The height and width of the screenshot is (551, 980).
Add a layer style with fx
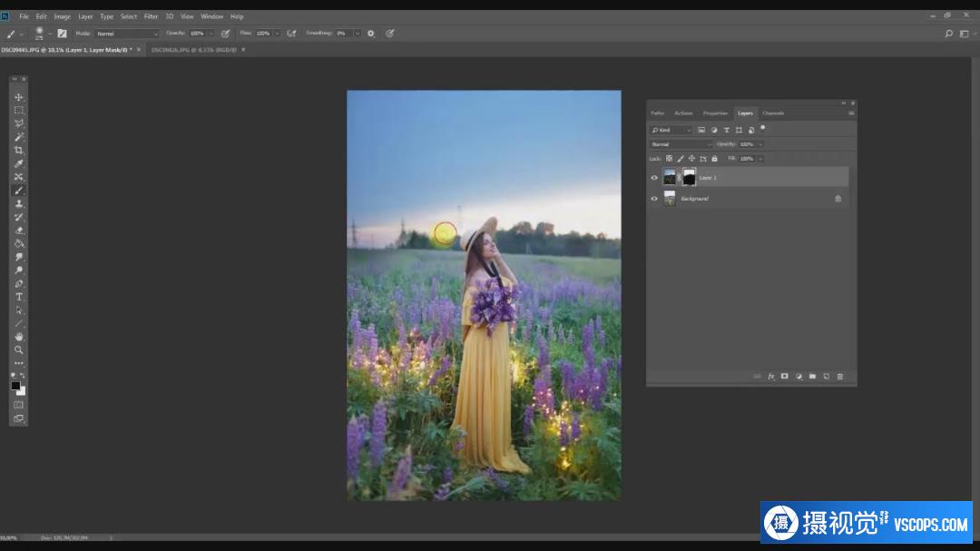[771, 377]
